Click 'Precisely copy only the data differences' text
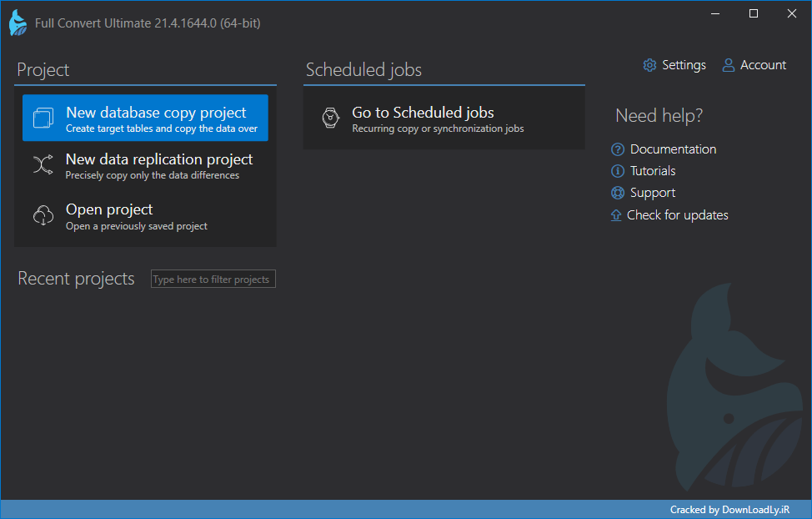Viewport: 812px width, 519px height. pyautogui.click(x=153, y=175)
